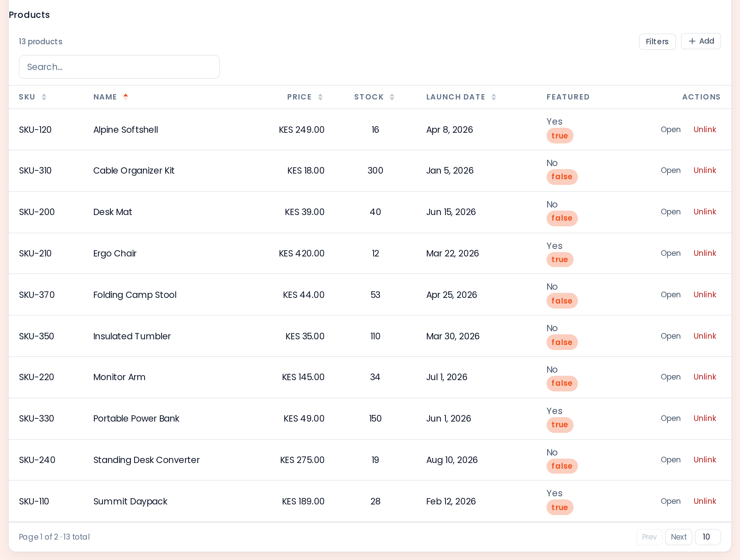Sort by Stock column icon
Image resolution: width=740 pixels, height=560 pixels.
coord(392,97)
